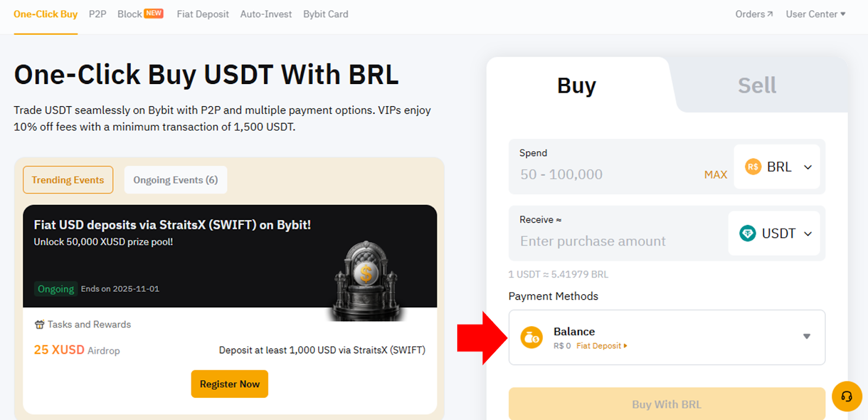
Task: Switch to the Sell tab
Action: coord(756,85)
